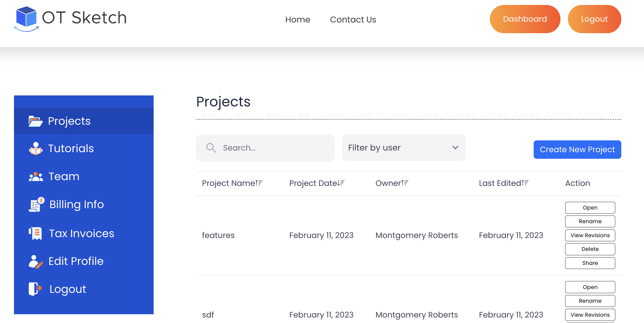
Task: Open the Contact Us navigation link
Action: coord(353,19)
